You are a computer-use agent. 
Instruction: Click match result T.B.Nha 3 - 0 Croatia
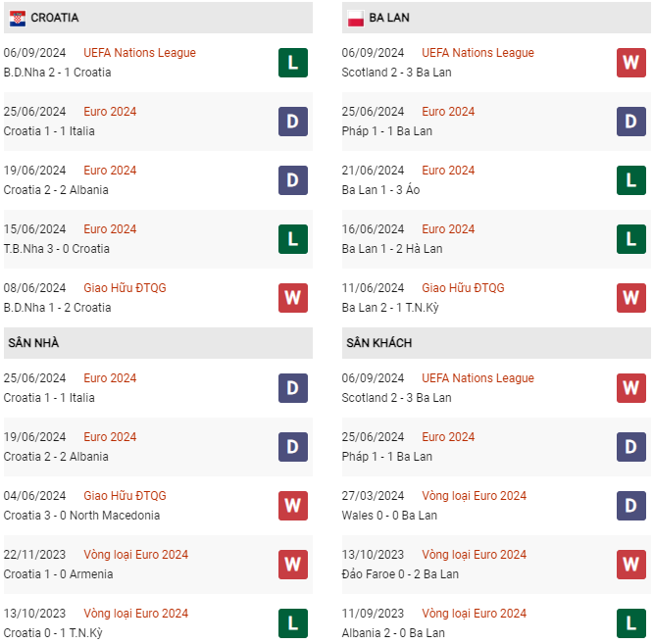[x=57, y=249]
